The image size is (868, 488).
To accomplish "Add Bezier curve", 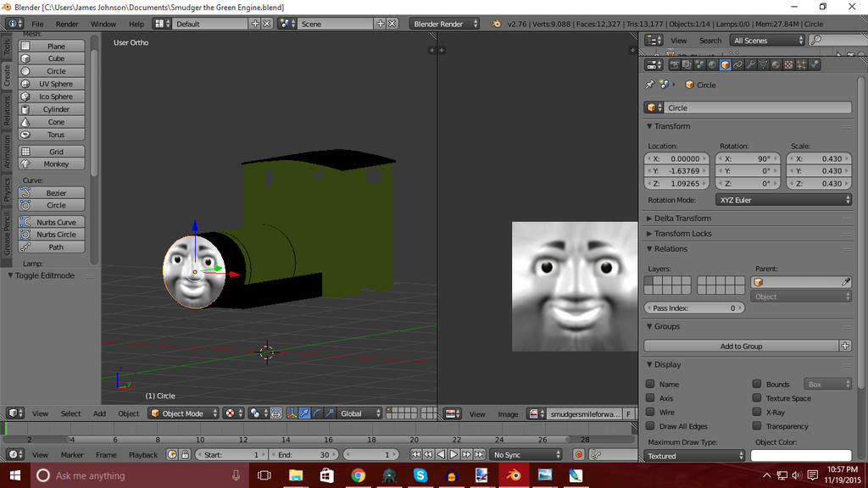I will 52,192.
